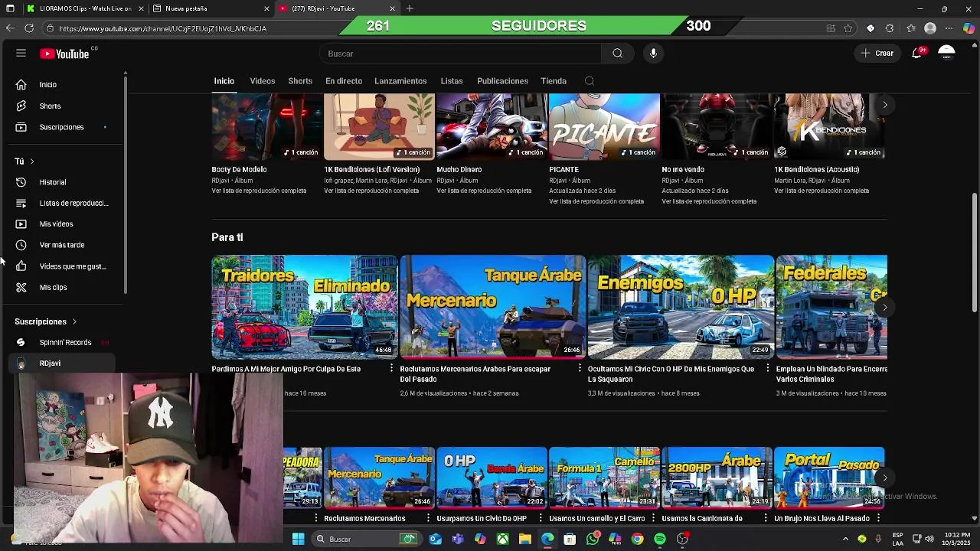Open the PICANTE album cover
This screenshot has width=980, height=551.
point(604,127)
